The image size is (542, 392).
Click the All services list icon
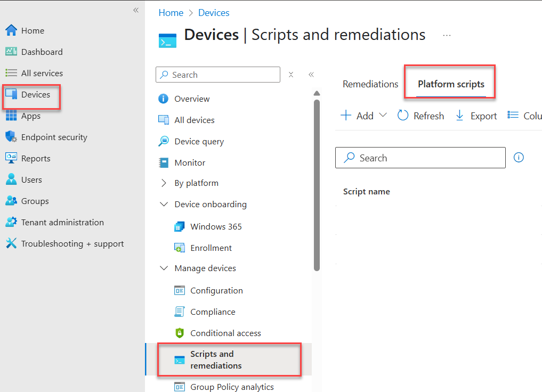coord(11,73)
